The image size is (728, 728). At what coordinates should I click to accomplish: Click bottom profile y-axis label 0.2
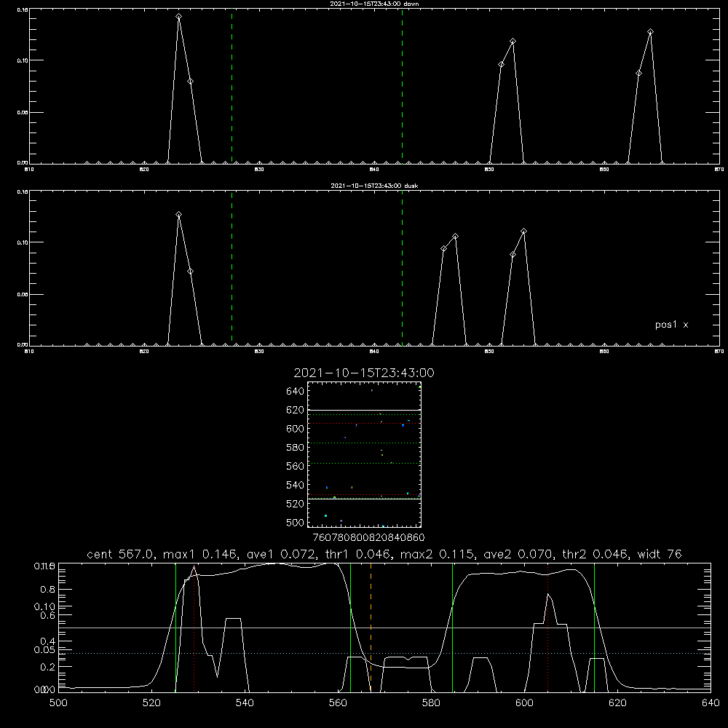click(x=48, y=667)
